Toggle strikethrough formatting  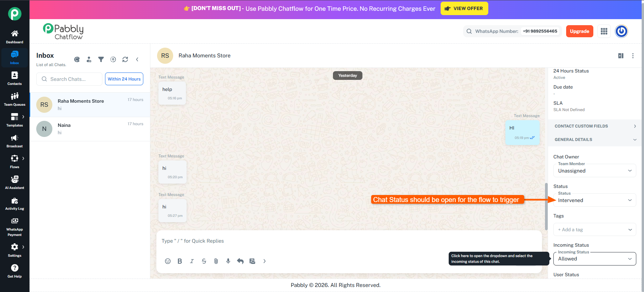[x=204, y=261]
